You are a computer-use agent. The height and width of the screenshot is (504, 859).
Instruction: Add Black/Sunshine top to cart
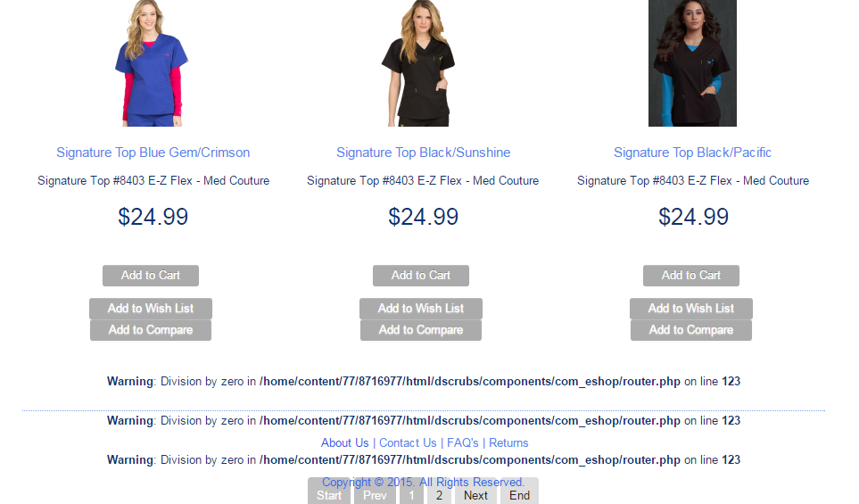pyautogui.click(x=421, y=276)
